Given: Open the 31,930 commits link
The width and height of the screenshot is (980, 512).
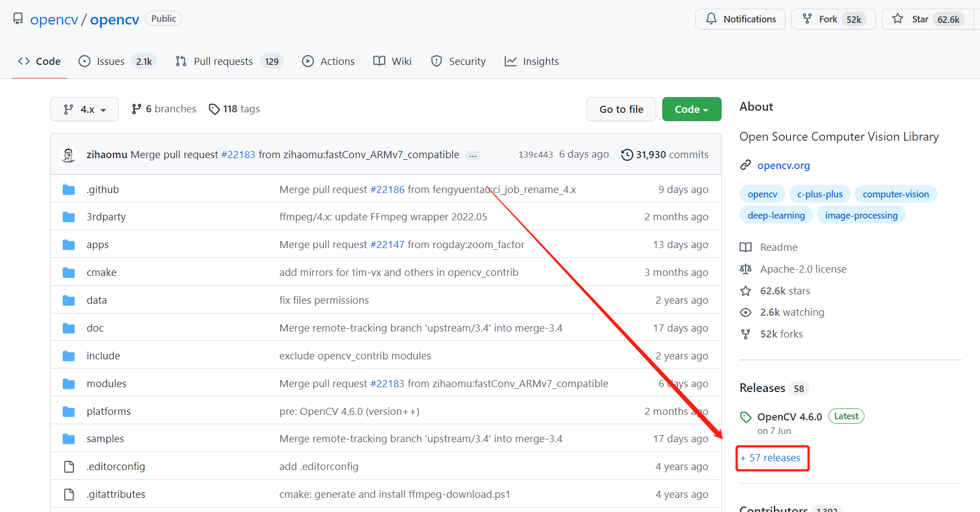Looking at the screenshot, I should 665,155.
